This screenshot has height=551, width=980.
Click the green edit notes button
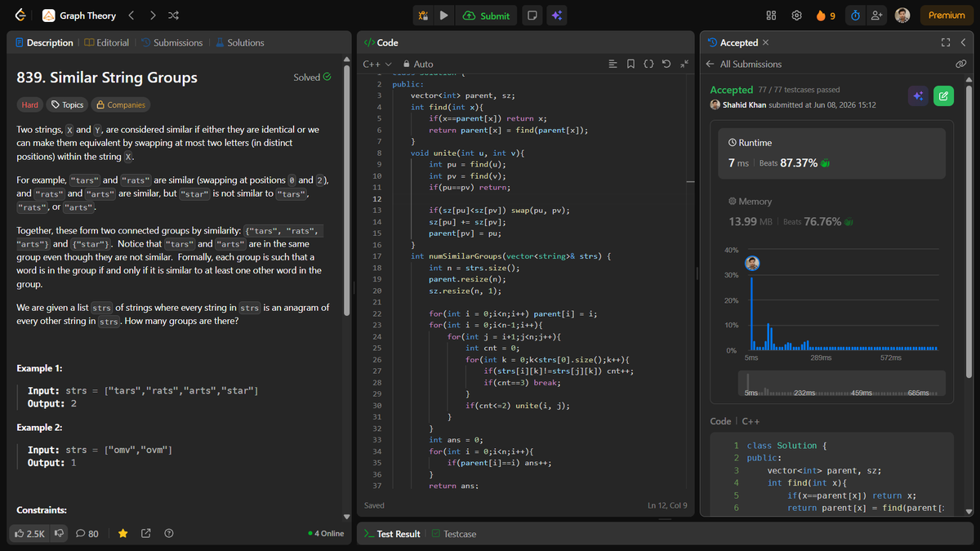(943, 96)
